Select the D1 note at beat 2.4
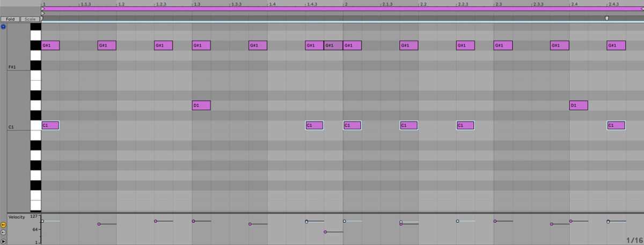 [579, 105]
